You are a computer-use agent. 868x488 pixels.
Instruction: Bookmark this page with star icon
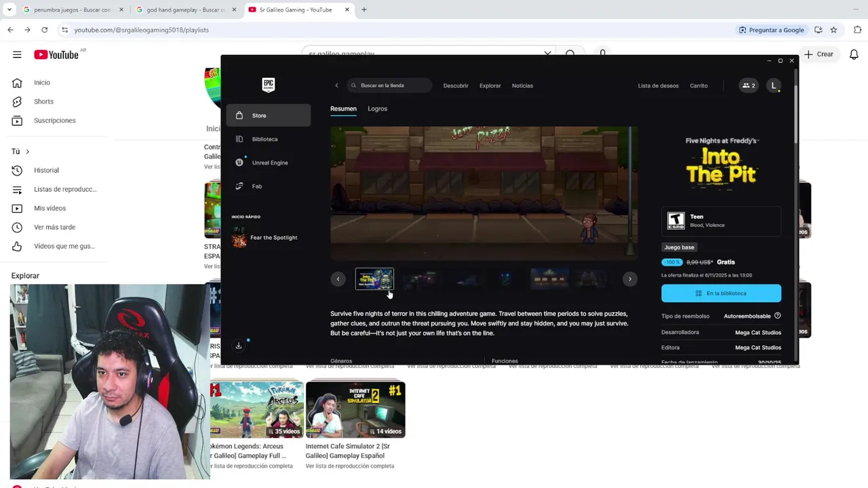coord(833,30)
